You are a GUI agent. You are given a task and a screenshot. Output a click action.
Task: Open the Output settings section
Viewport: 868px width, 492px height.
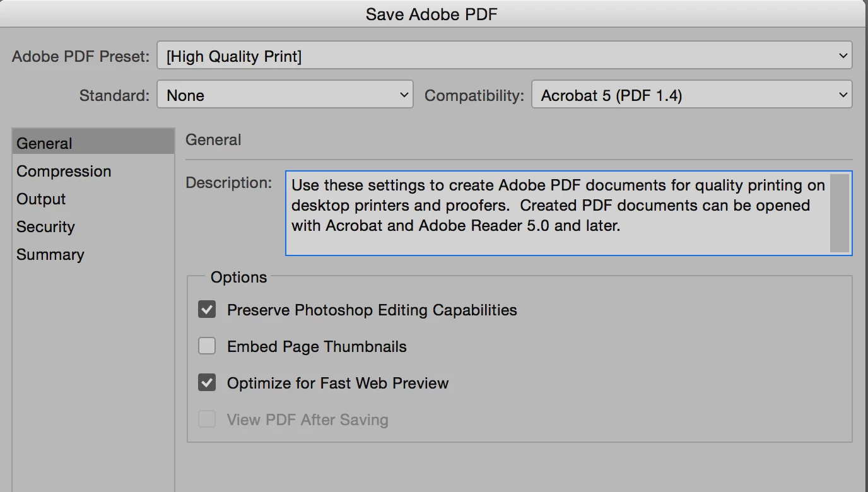click(41, 199)
